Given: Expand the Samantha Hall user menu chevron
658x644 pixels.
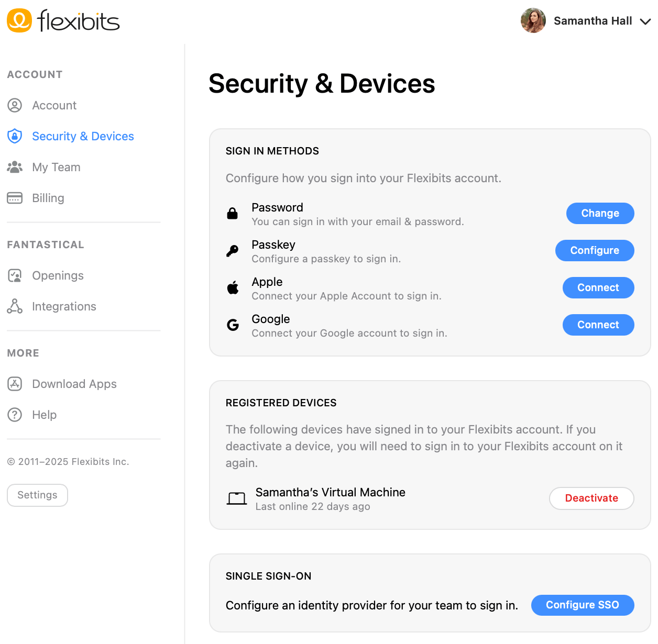Looking at the screenshot, I should 645,21.
